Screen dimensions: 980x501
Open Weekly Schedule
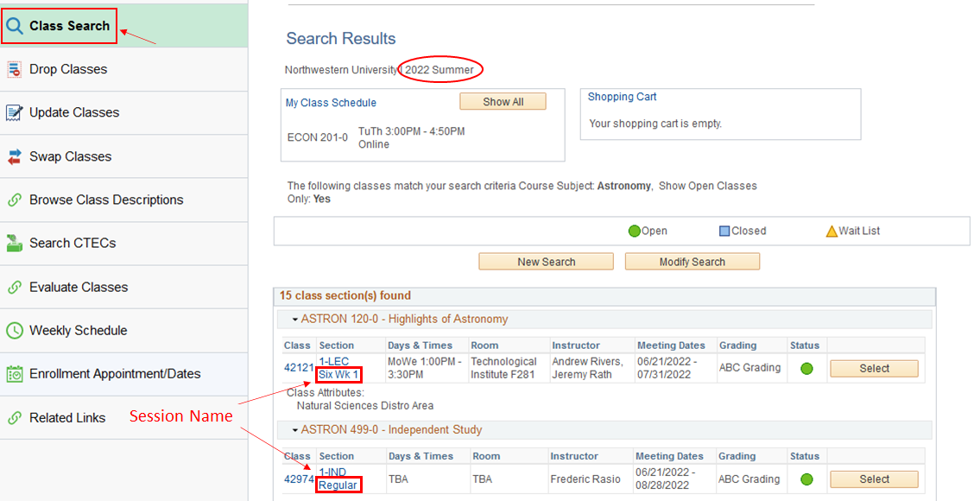click(123, 330)
